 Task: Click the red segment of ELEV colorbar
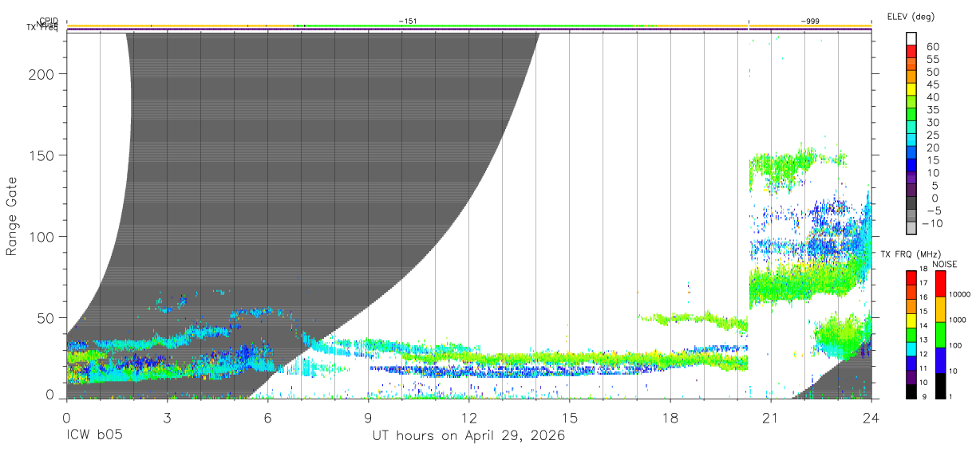(911, 52)
